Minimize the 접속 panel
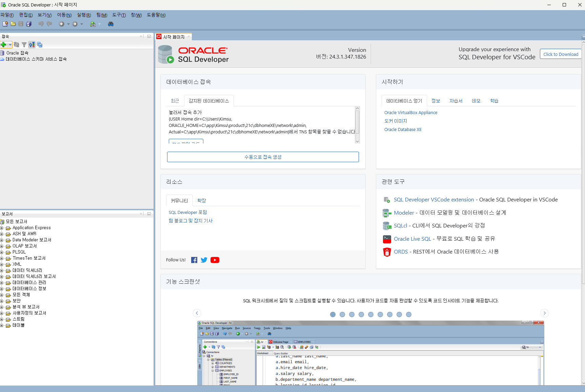The image size is (585, 392). (149, 37)
